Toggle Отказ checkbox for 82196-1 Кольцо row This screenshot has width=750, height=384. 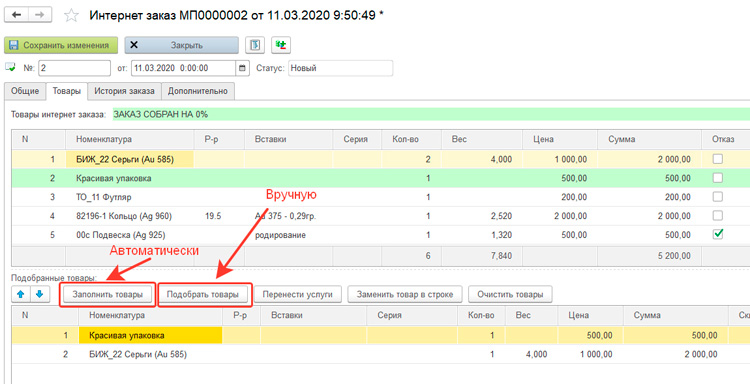point(717,216)
